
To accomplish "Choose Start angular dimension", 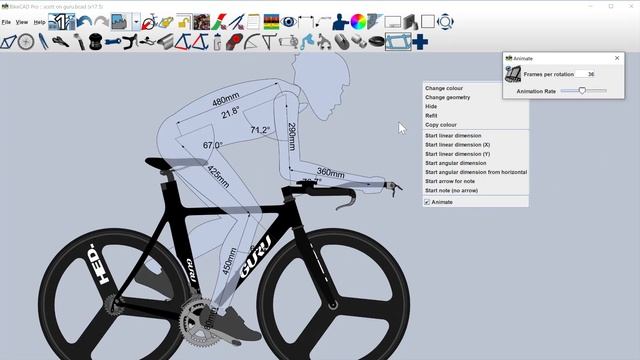I will tap(456, 163).
